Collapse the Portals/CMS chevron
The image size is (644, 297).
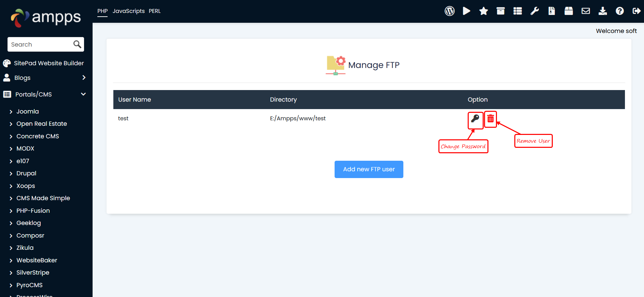pyautogui.click(x=83, y=94)
